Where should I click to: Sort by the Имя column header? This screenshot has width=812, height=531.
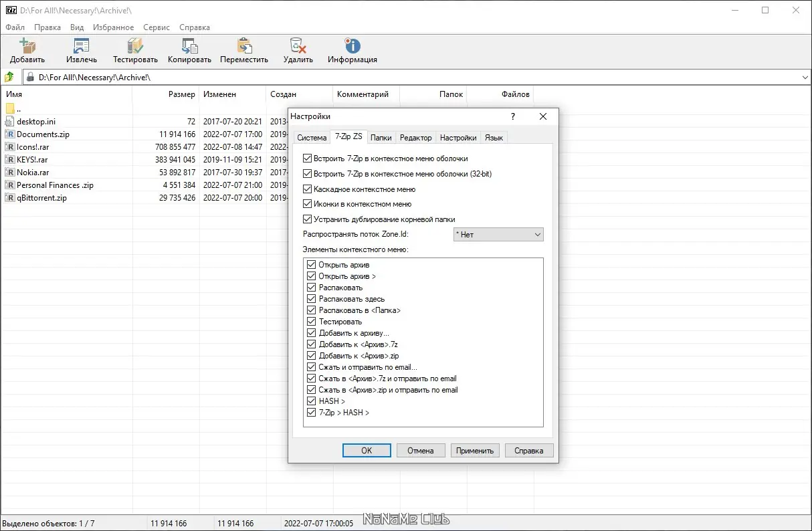tap(66, 94)
